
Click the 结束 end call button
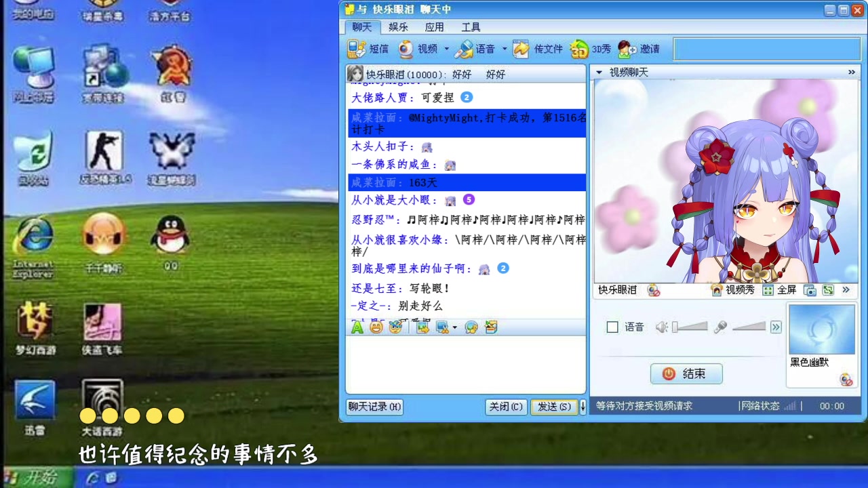tap(686, 373)
